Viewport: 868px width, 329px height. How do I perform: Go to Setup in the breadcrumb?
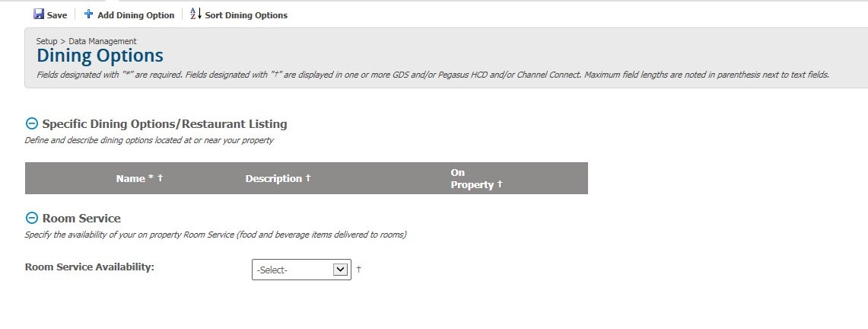coord(47,41)
